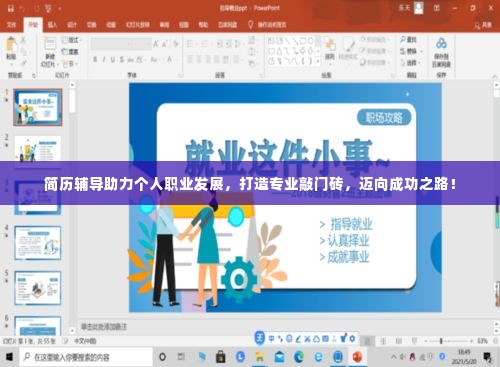Click the Find magnifier icon
The height and width of the screenshot is (367, 500).
point(403,40)
